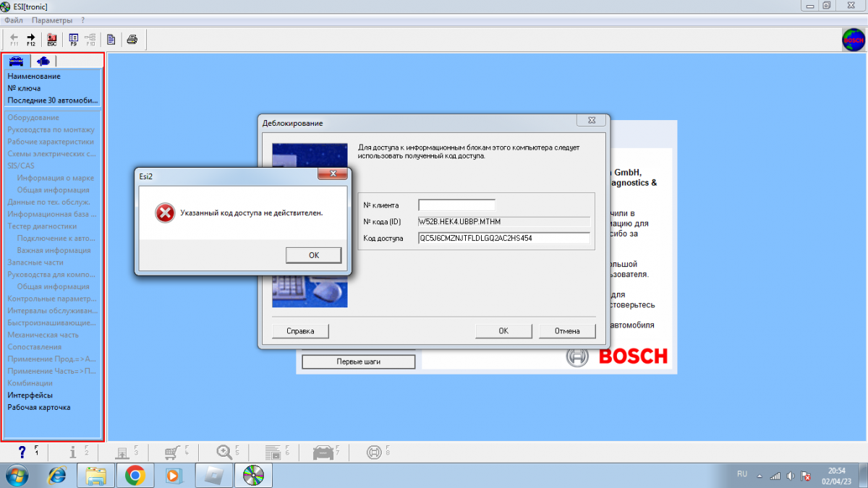Viewport: 868px width, 488px height.
Task: Click the F3 equipment icon in bottom bar
Action: tap(122, 453)
